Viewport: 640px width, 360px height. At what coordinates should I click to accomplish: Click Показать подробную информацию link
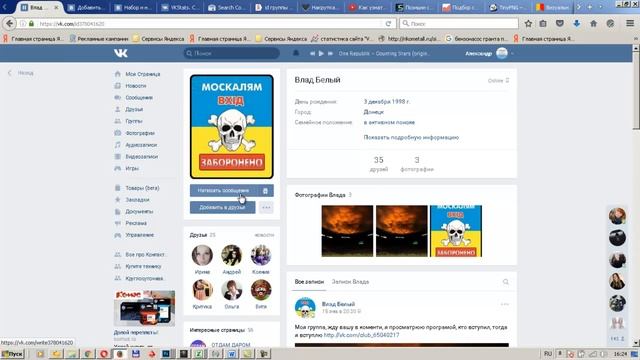[411, 138]
